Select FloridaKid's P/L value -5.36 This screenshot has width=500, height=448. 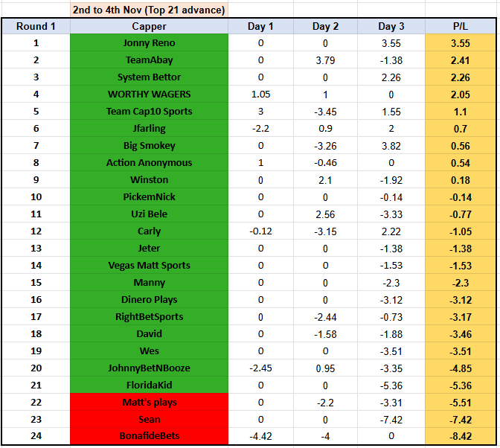point(461,385)
